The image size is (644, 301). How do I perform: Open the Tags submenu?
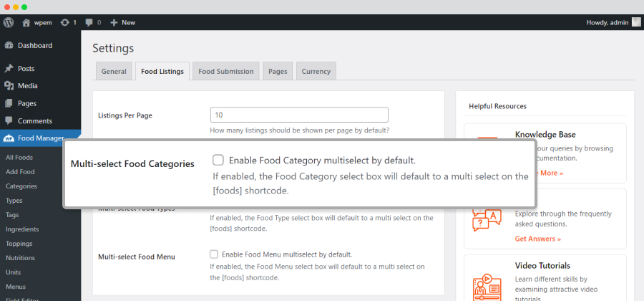[12, 215]
